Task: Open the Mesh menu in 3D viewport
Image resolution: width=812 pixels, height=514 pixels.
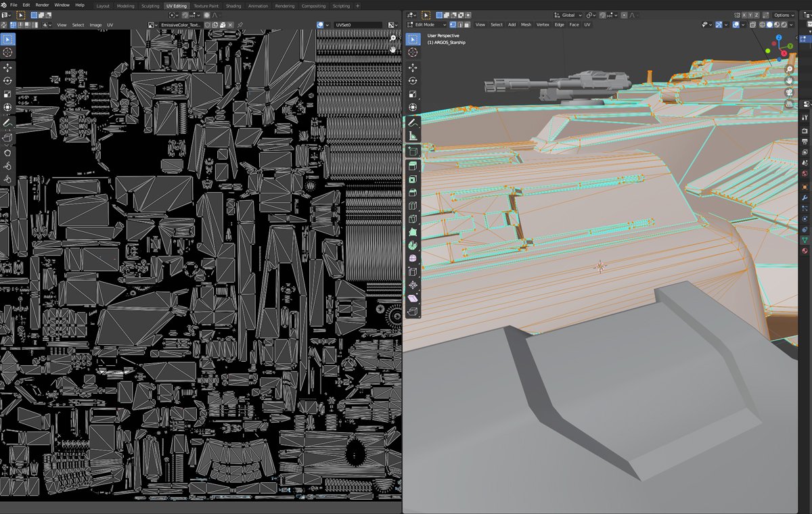Action: (x=526, y=25)
